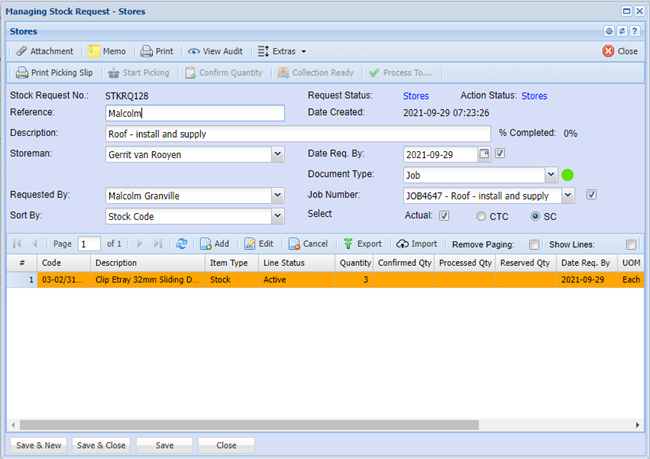Click the Print icon in toolbar
This screenshot has height=459, width=650.
146,51
